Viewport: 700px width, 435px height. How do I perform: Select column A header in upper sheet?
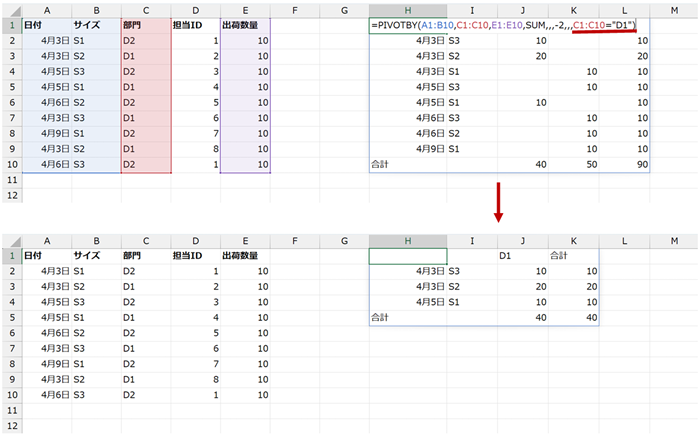(x=47, y=11)
